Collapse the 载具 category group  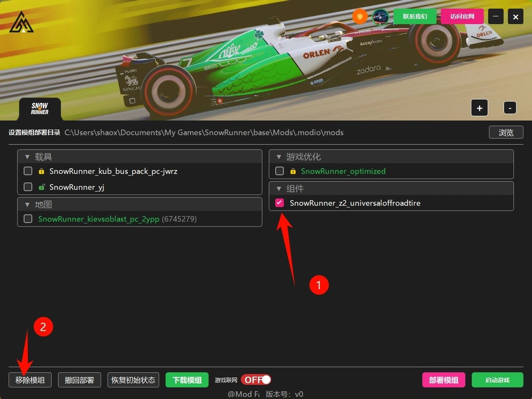click(28, 157)
